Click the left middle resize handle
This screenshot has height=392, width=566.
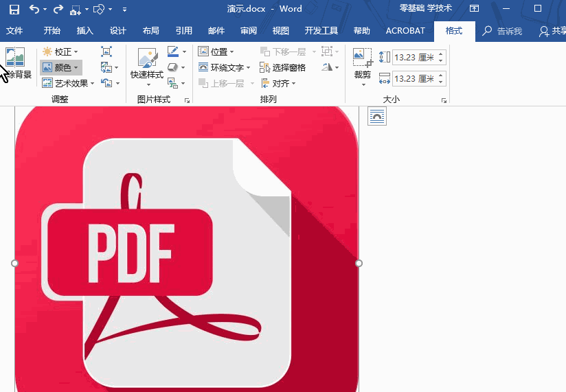pyautogui.click(x=14, y=263)
